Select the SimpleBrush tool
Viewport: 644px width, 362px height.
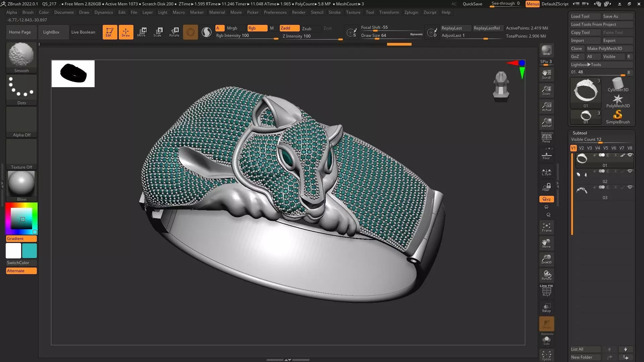tap(618, 117)
